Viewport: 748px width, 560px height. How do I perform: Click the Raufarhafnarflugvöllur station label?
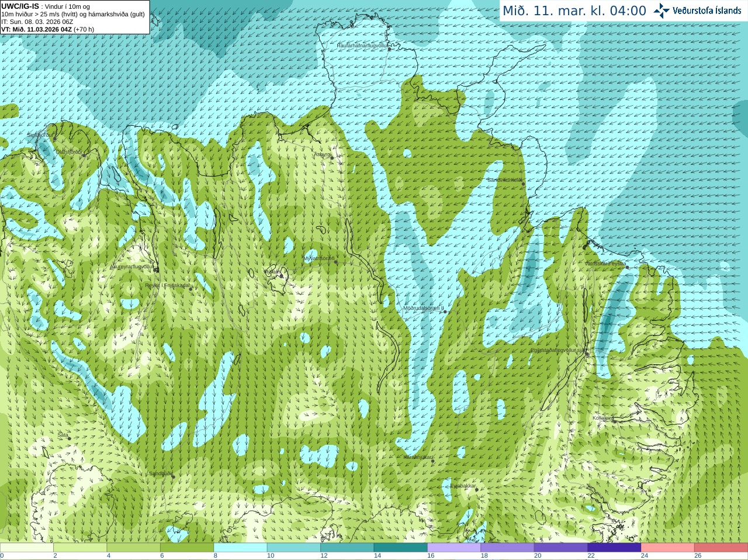click(362, 45)
